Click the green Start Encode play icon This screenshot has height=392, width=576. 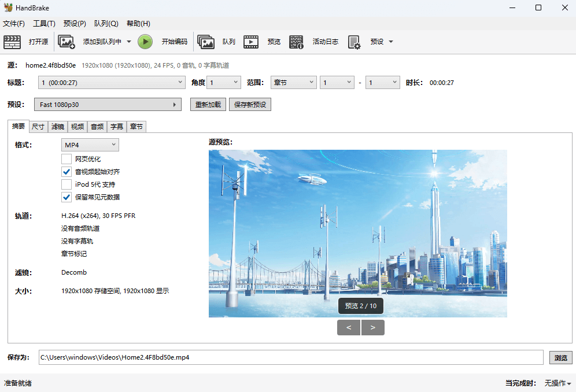tap(145, 42)
